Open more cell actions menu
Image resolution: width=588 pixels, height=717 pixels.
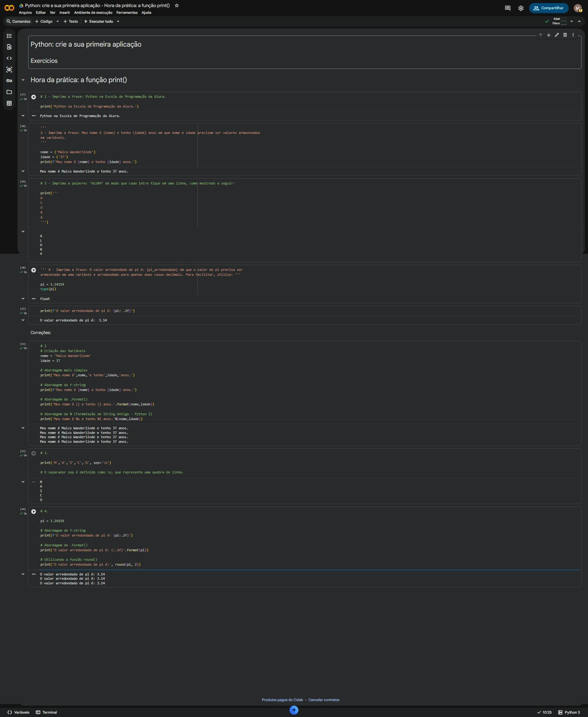[573, 35]
